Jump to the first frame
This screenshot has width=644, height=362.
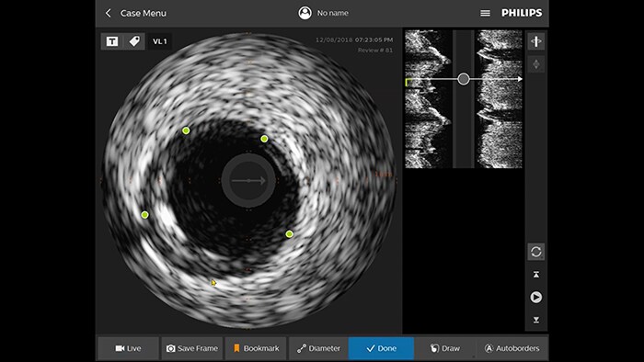[x=536, y=275]
